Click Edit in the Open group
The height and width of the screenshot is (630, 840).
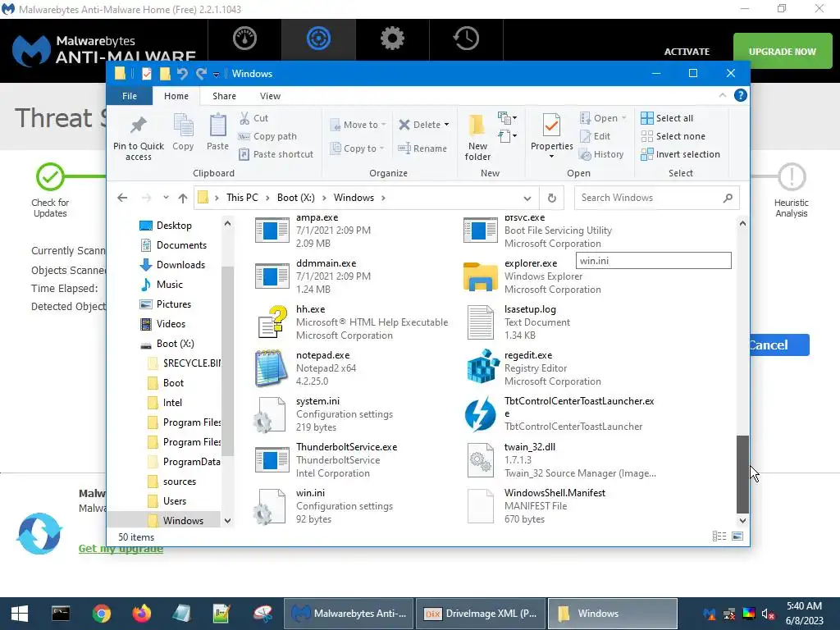(x=595, y=137)
